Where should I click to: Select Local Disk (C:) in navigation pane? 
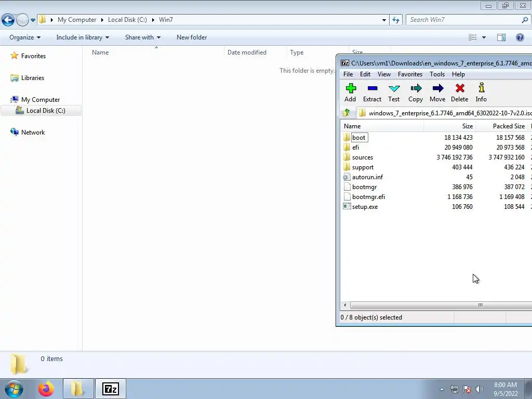click(x=41, y=110)
